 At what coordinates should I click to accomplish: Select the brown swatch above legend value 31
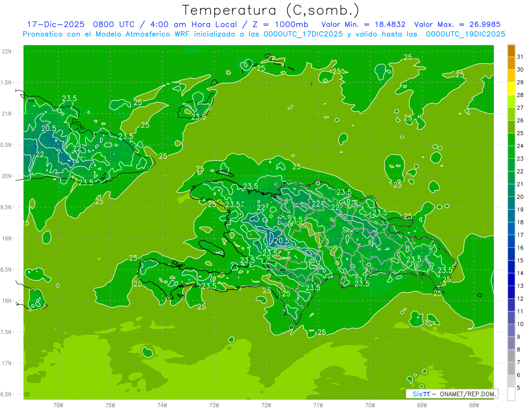coord(511,51)
